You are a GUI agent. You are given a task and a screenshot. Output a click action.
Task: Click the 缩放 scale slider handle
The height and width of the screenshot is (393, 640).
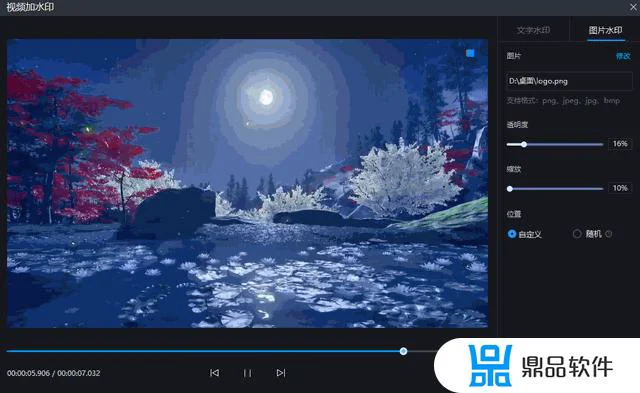click(510, 189)
